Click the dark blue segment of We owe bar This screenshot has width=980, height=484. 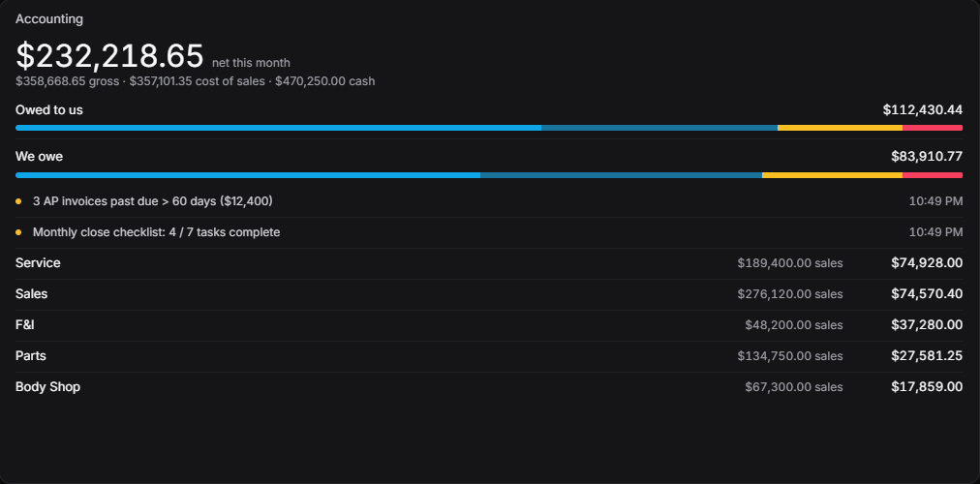click(x=622, y=175)
